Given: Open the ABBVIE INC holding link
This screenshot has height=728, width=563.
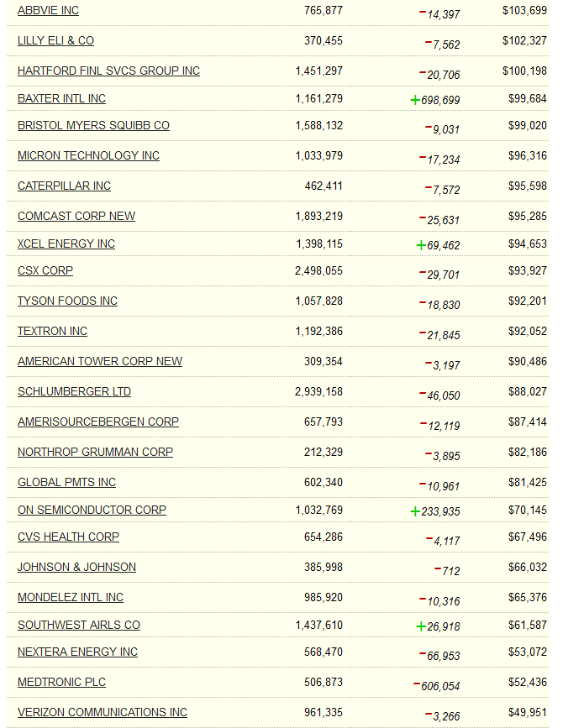Looking at the screenshot, I should coord(48,10).
